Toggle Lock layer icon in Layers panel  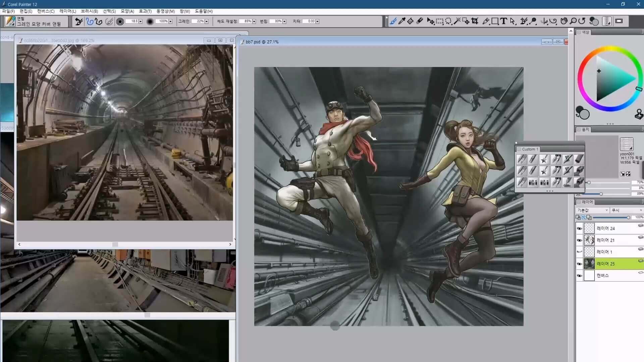click(578, 218)
